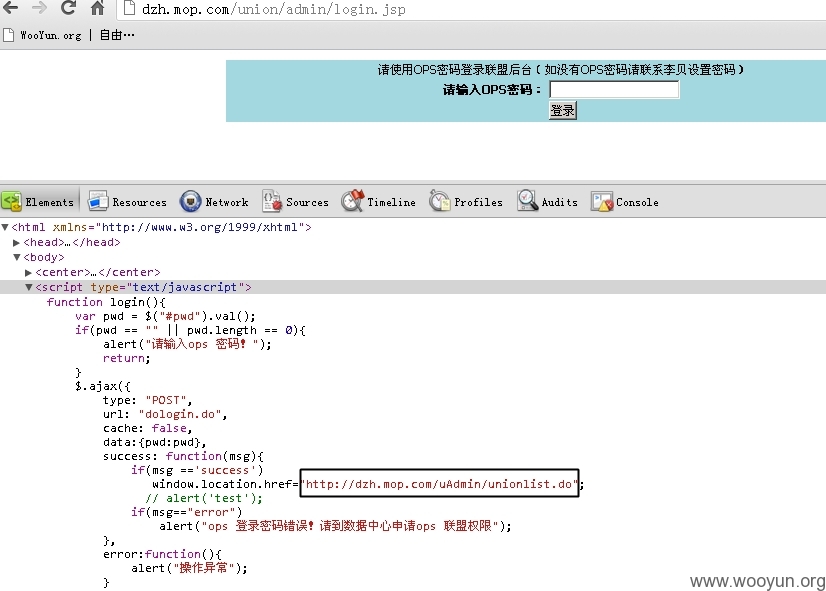The image size is (826, 591).
Task: Click the 'data:{pwd:pwd}' line
Action: tap(154, 442)
